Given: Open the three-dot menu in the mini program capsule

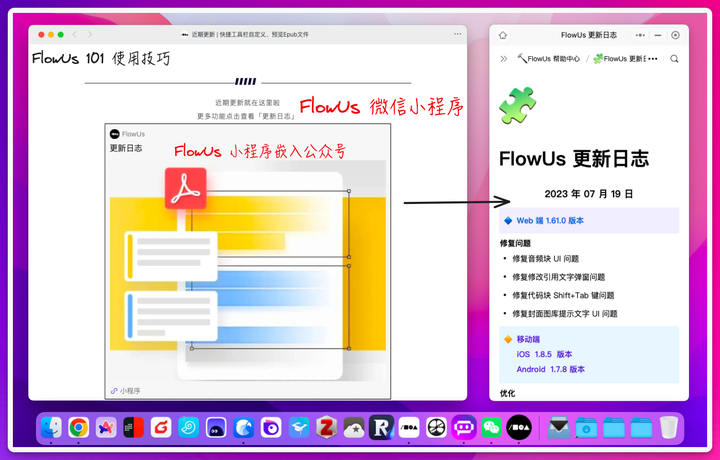Looking at the screenshot, I should coord(640,35).
